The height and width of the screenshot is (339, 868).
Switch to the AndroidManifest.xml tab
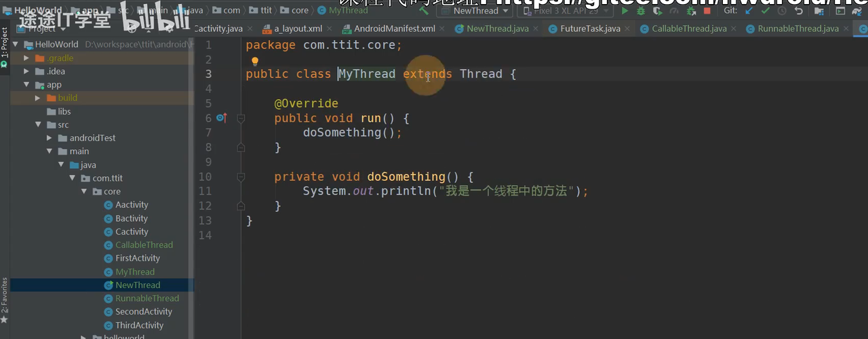pyautogui.click(x=395, y=28)
